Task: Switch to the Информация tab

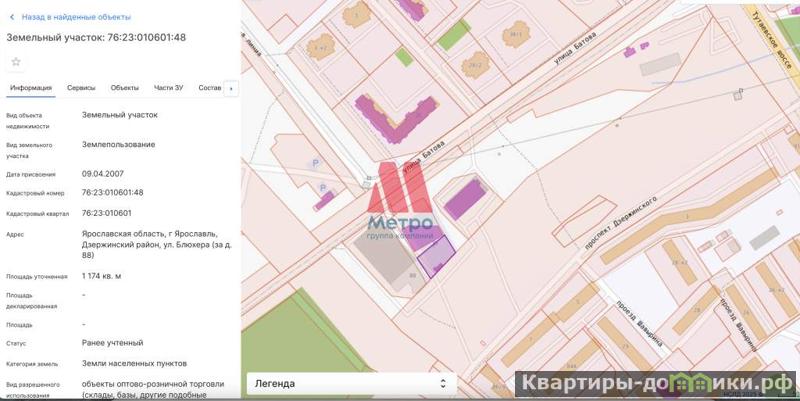Action: pyautogui.click(x=31, y=88)
